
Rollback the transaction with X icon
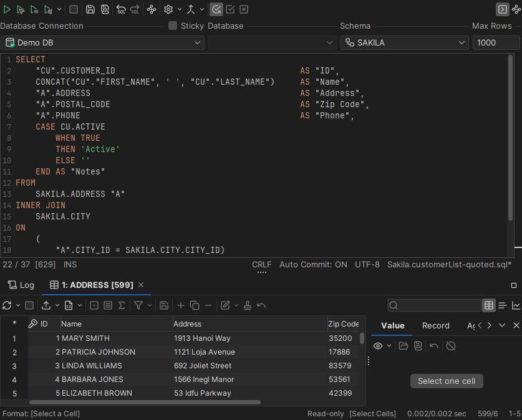pos(244,9)
